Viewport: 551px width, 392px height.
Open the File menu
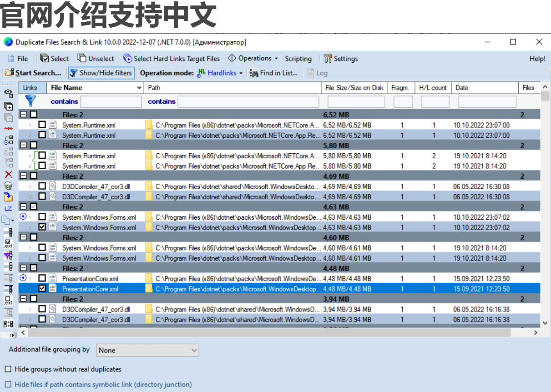click(18, 59)
